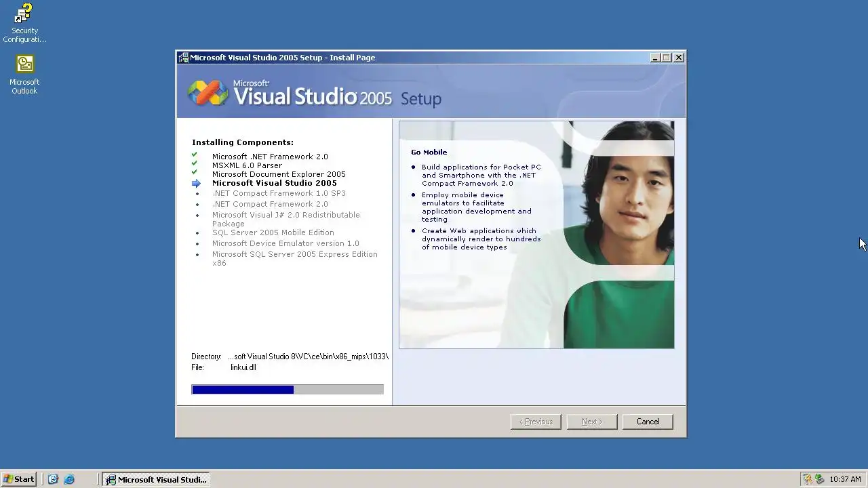The height and width of the screenshot is (488, 868).
Task: Select '.NET Compact Framework 2.0' pending entry
Action: pos(270,204)
